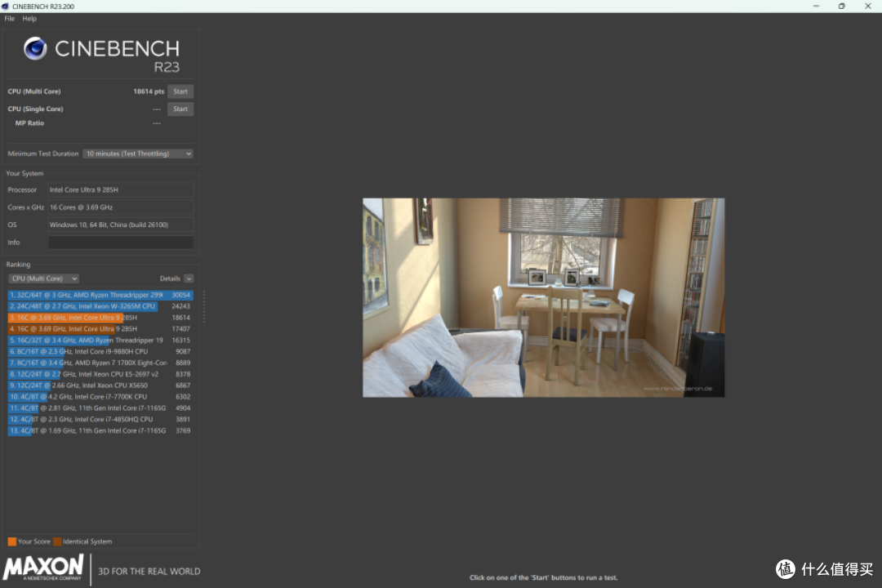Select ranking row 3 Core Ultra 9 scoring 18614

(x=100, y=318)
